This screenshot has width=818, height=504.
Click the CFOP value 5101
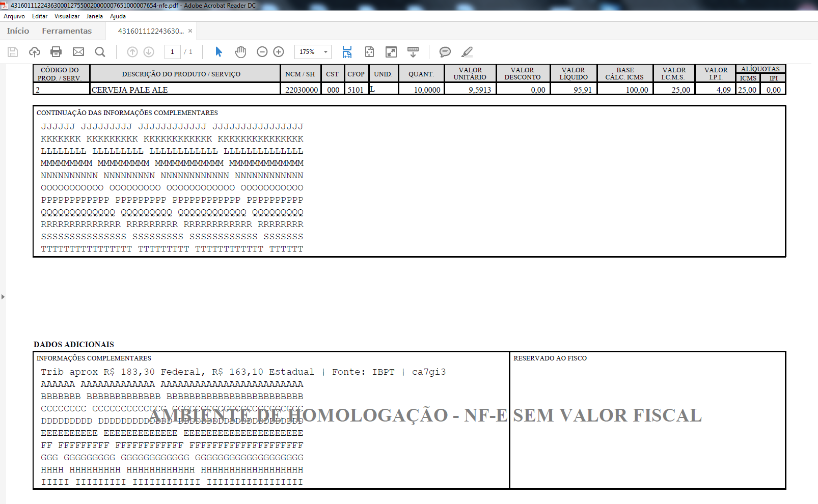(x=356, y=90)
